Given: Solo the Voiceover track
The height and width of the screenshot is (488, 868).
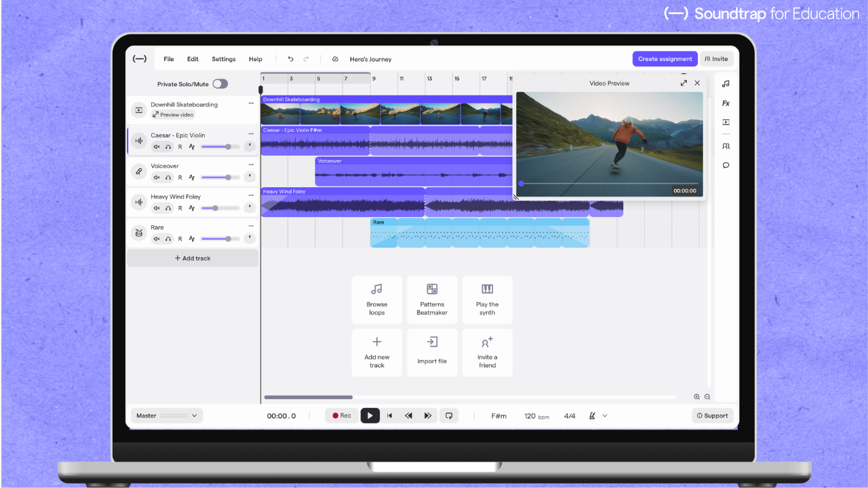Looking at the screenshot, I should 168,178.
